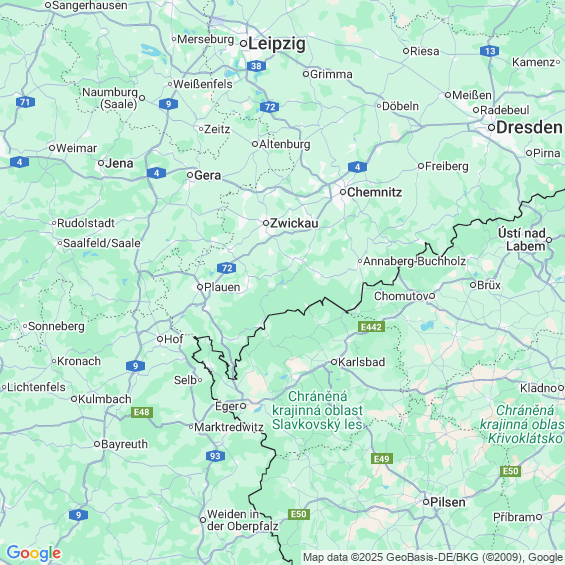Click the Gera city label
This screenshot has height=565, width=565.
pyautogui.click(x=208, y=175)
